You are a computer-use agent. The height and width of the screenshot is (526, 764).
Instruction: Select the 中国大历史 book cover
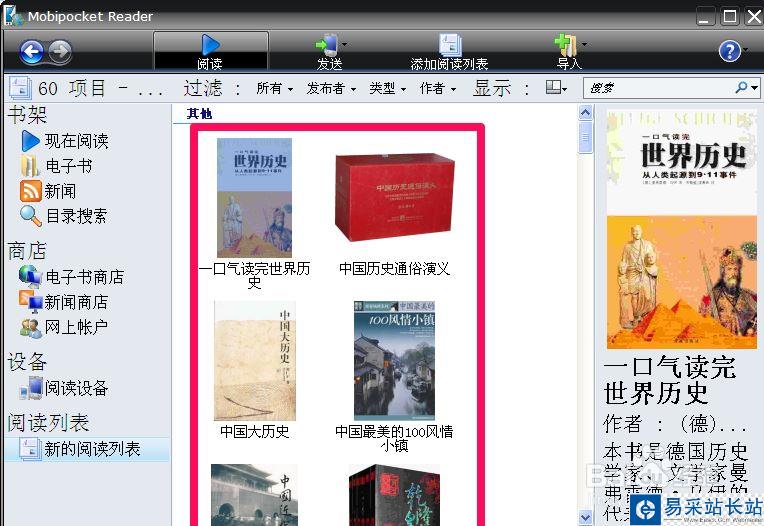click(255, 361)
